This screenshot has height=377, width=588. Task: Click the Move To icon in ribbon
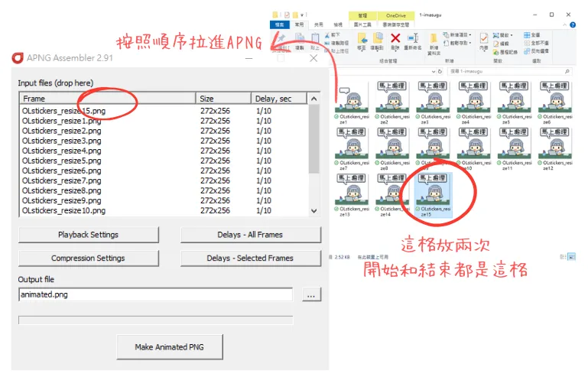361,38
